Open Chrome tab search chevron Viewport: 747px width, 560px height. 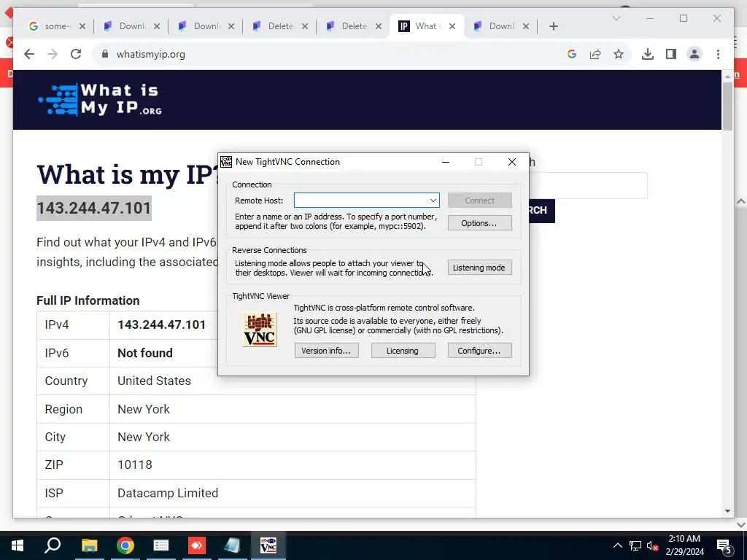(x=616, y=18)
